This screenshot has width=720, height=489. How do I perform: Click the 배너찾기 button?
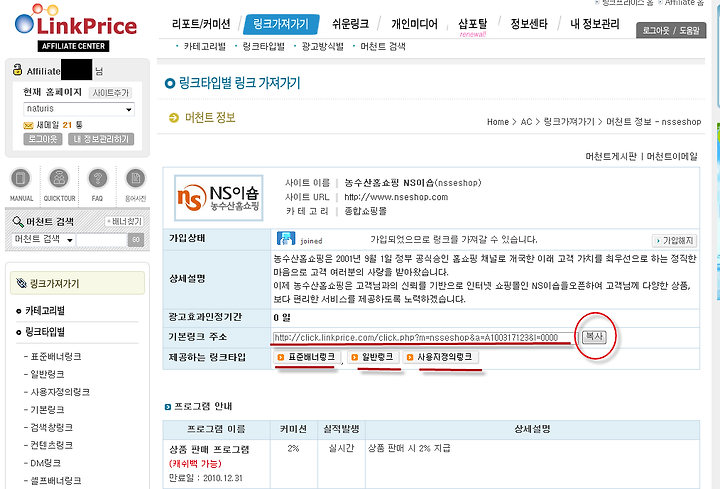pyautogui.click(x=124, y=221)
